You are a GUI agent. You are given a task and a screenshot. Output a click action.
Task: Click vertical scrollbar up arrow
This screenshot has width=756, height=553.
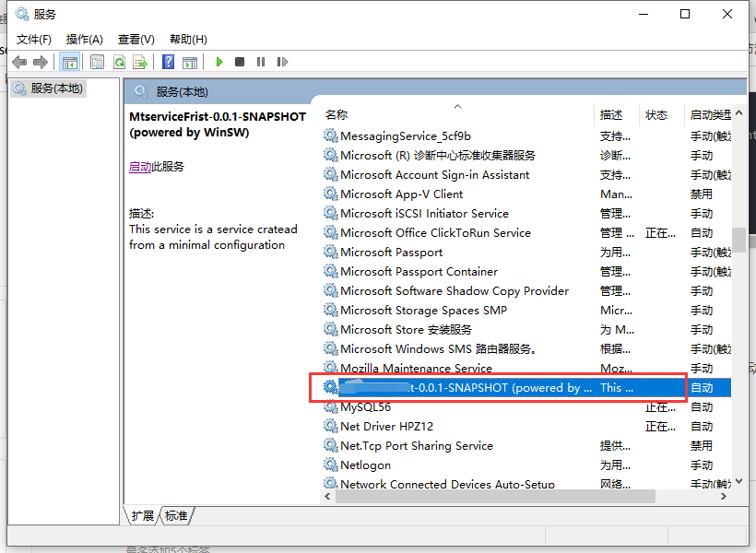[x=738, y=112]
